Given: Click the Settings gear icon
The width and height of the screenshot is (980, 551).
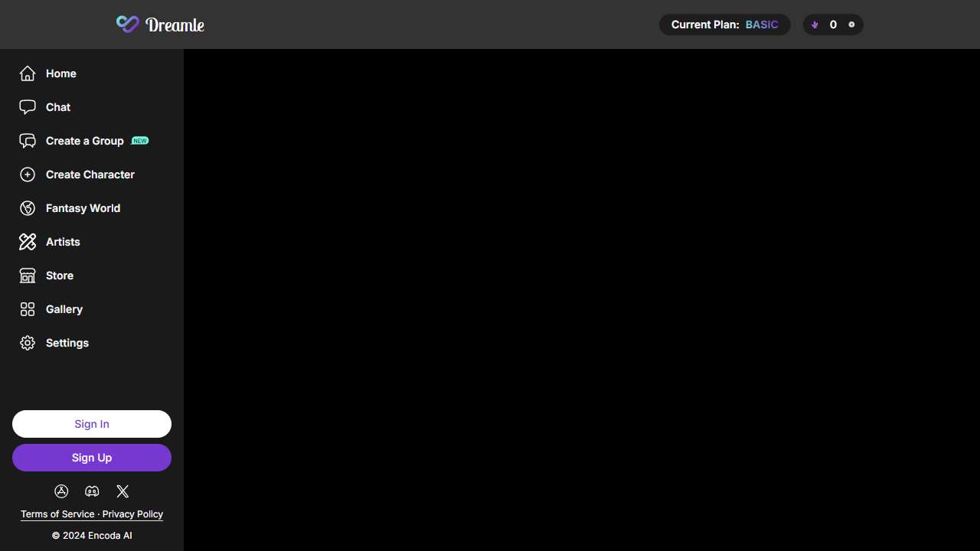Looking at the screenshot, I should point(28,343).
